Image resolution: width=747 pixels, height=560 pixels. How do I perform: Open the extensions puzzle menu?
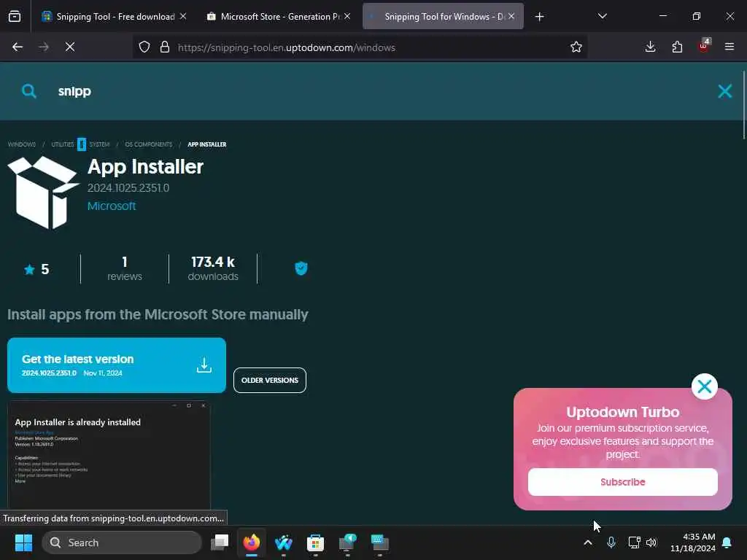677,47
